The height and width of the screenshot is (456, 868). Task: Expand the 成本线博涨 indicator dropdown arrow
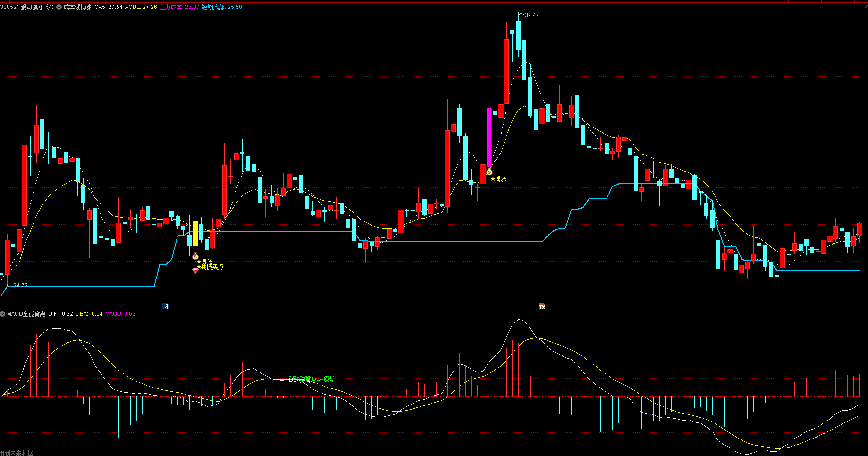click(x=59, y=8)
